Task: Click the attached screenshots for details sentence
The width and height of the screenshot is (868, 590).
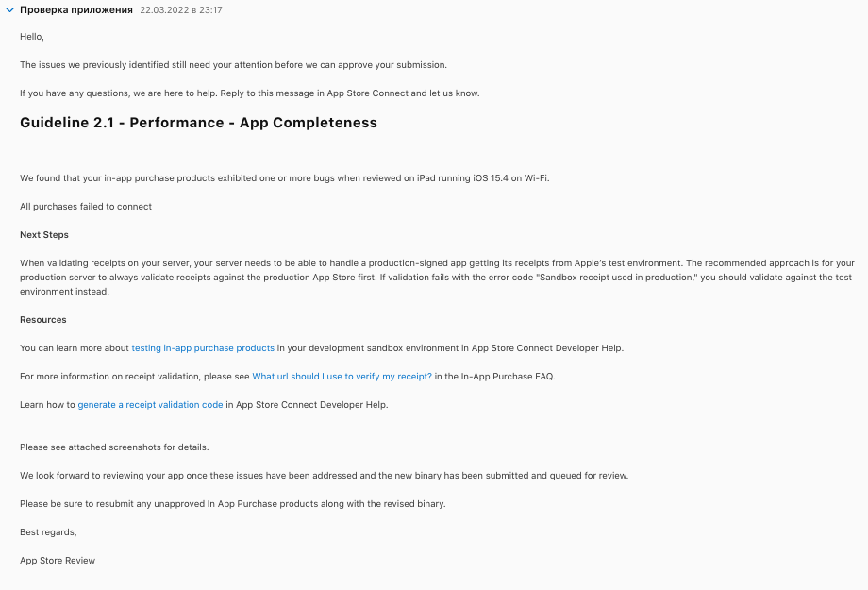Action: coord(114,447)
